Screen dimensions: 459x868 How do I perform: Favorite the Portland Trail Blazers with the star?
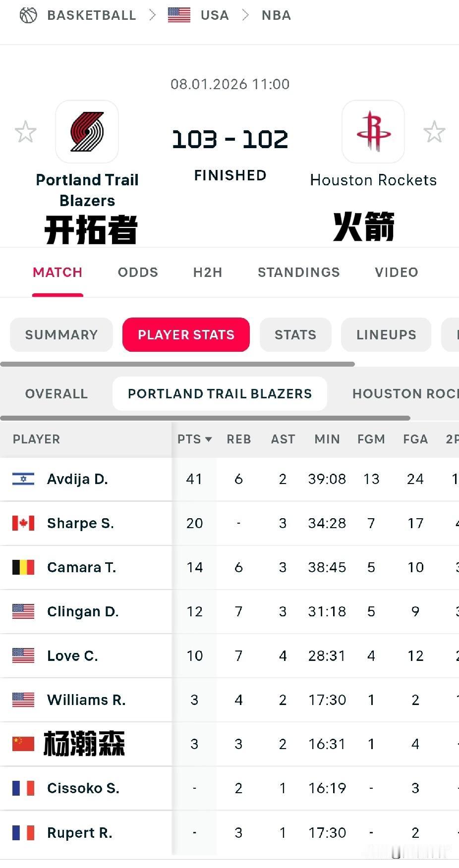25,131
